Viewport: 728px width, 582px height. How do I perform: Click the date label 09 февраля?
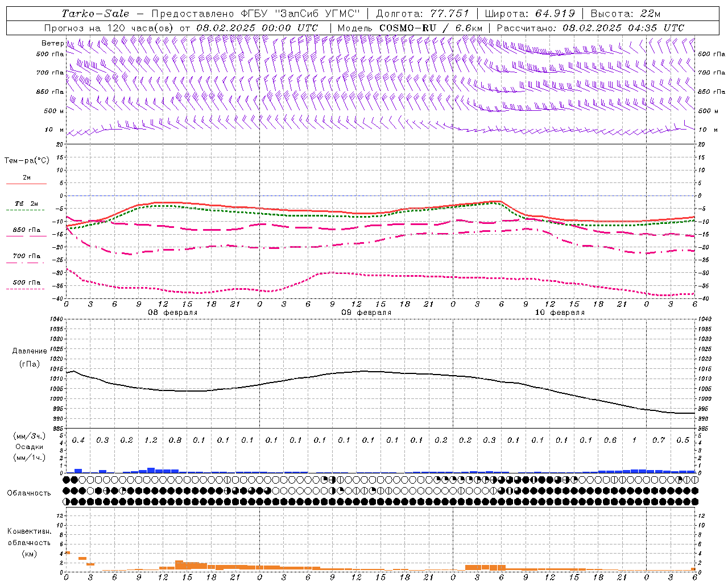(366, 313)
